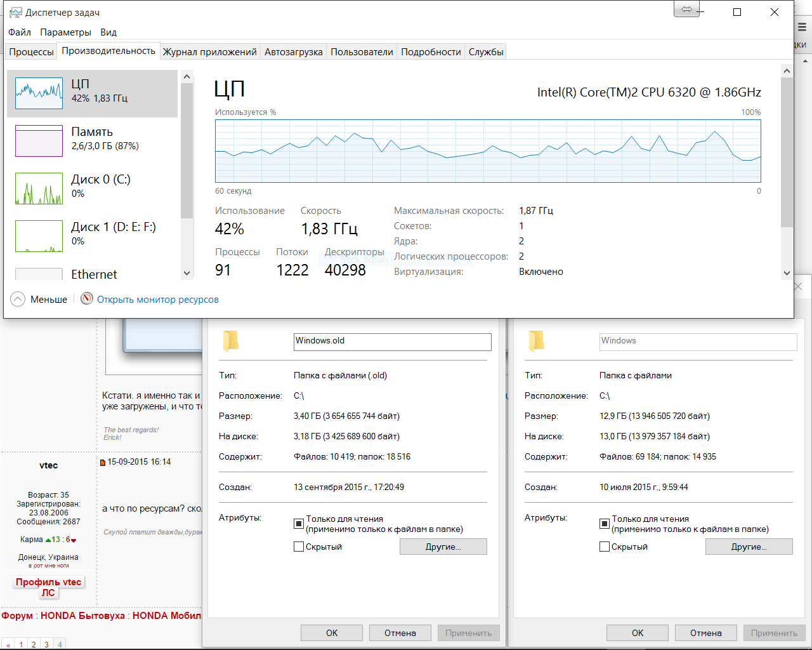Click OK in Windows.old properties dialog
Screen dimensions: 812x650
pos(332,633)
